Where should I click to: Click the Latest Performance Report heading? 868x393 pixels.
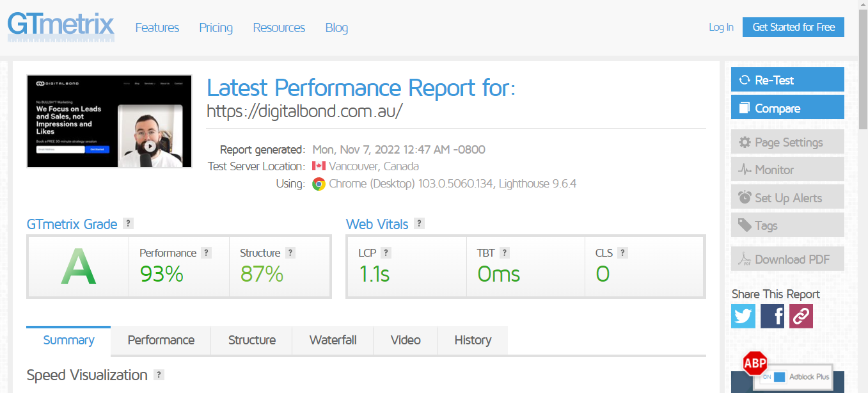pyautogui.click(x=361, y=88)
